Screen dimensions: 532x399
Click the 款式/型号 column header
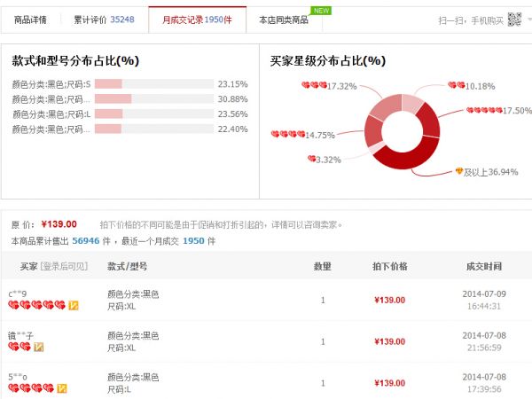coord(127,266)
